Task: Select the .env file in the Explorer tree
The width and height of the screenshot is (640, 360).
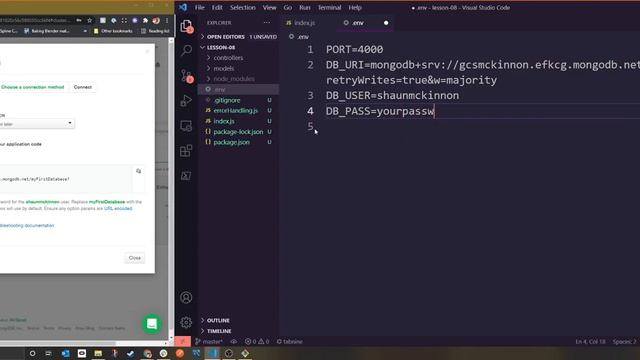Action: 238,89
